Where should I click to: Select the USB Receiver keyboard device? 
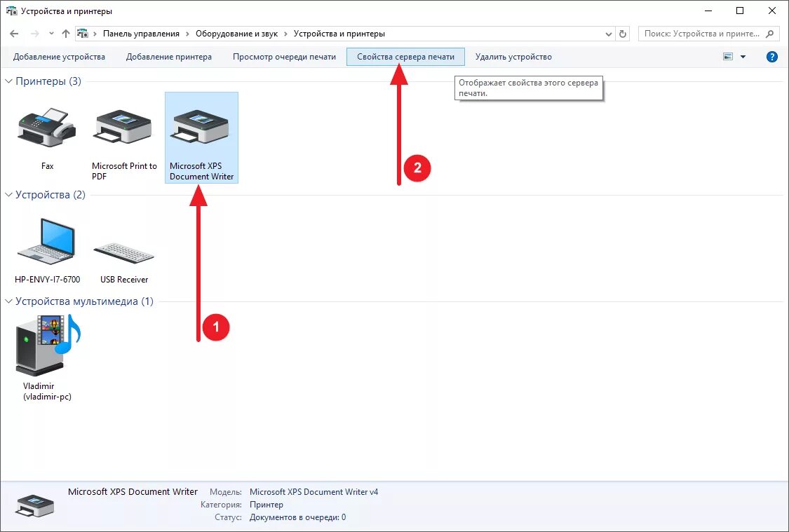[x=123, y=252]
